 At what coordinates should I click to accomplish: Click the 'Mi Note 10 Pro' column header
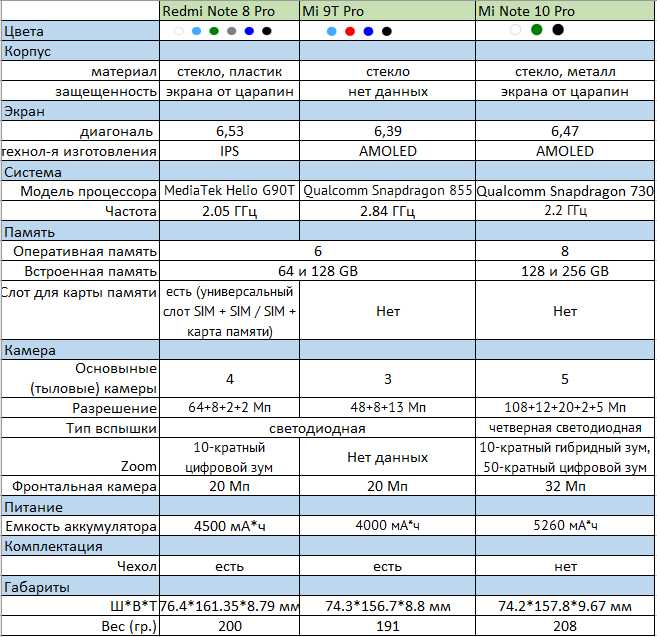pyautogui.click(x=565, y=10)
